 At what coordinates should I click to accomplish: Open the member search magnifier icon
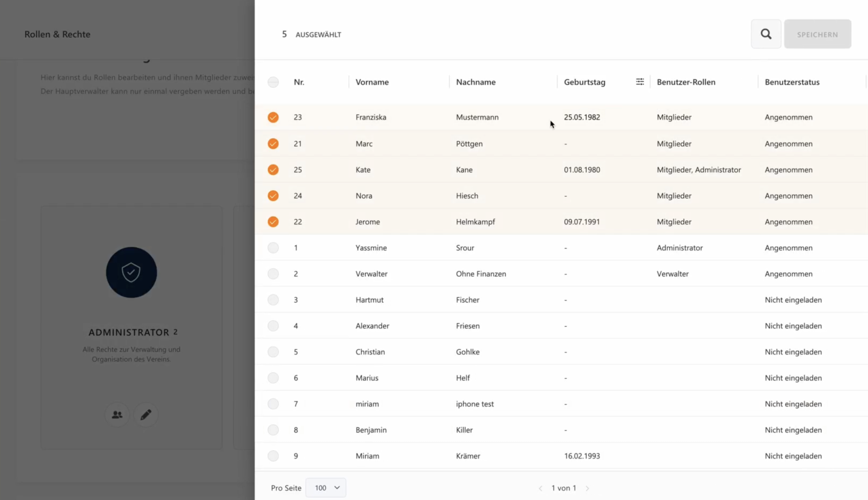tap(766, 34)
